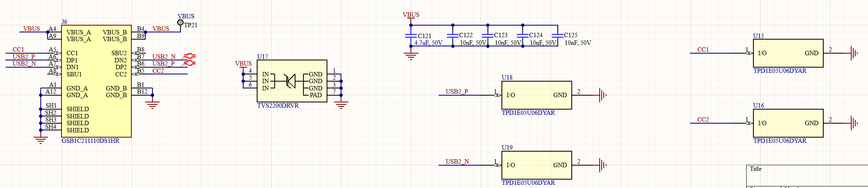The image size is (868, 188).
Task: Click differential pair marker on B6 USB2_P wire
Action: (189, 63)
